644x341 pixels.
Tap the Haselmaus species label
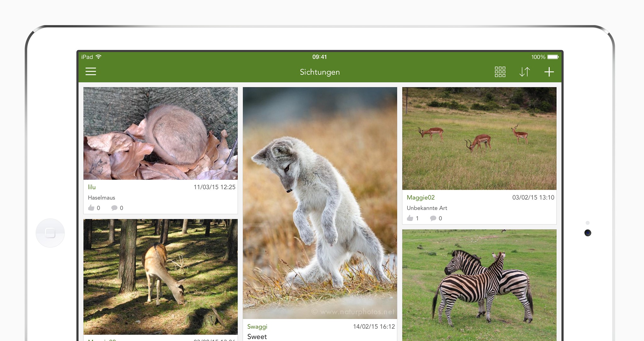(x=102, y=198)
